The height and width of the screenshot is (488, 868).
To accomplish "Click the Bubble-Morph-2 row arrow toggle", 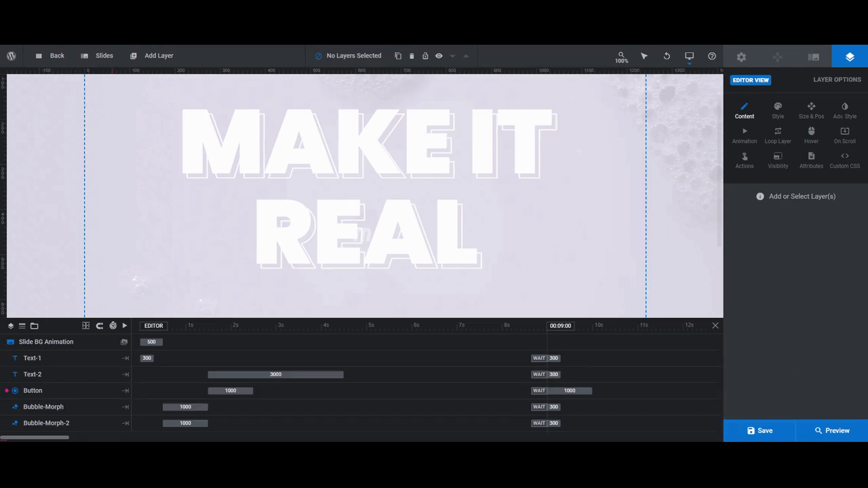I will point(125,423).
